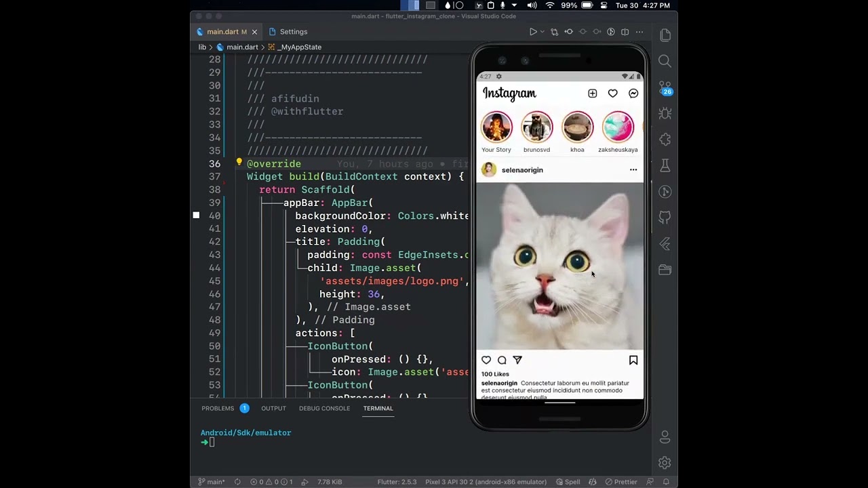Go to previous change in editor toolbar

(x=568, y=32)
